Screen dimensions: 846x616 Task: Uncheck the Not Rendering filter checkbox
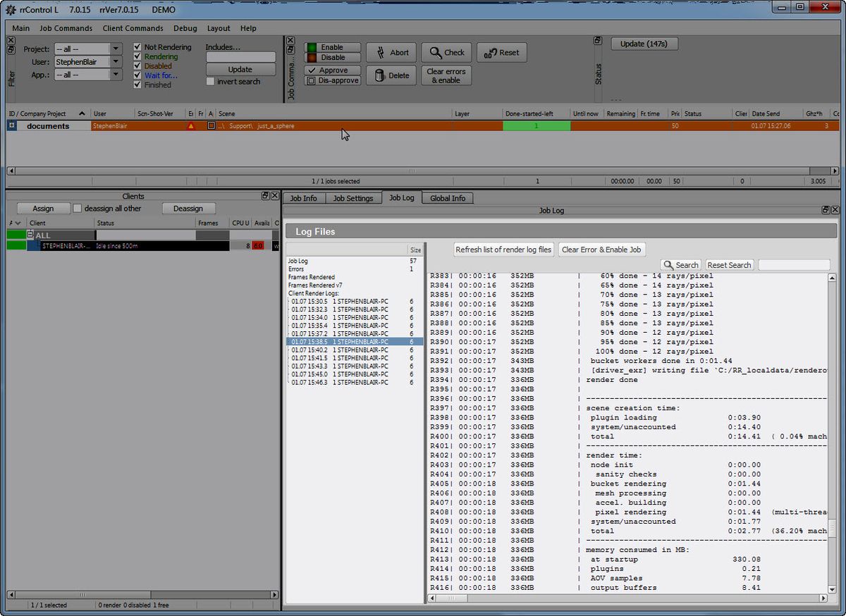click(x=138, y=47)
